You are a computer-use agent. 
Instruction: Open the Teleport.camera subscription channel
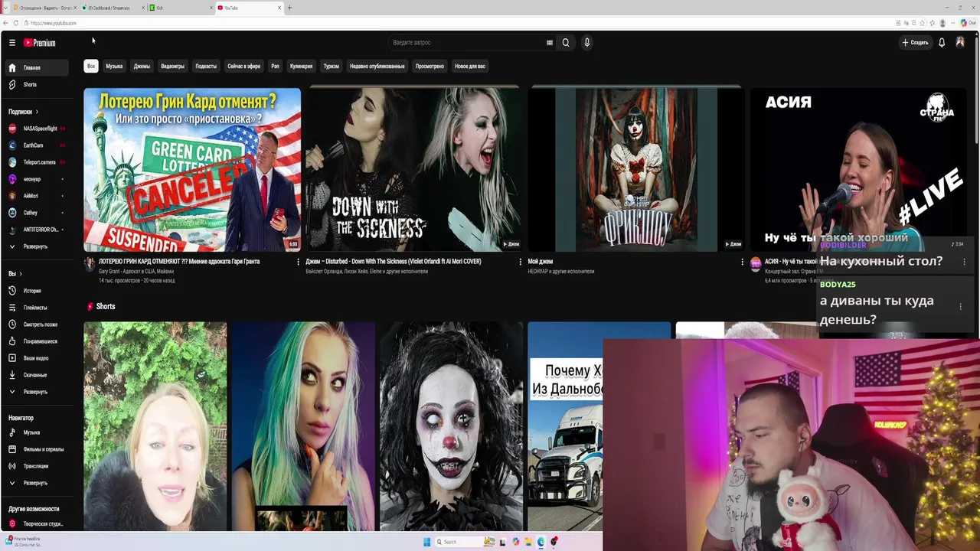(x=37, y=162)
